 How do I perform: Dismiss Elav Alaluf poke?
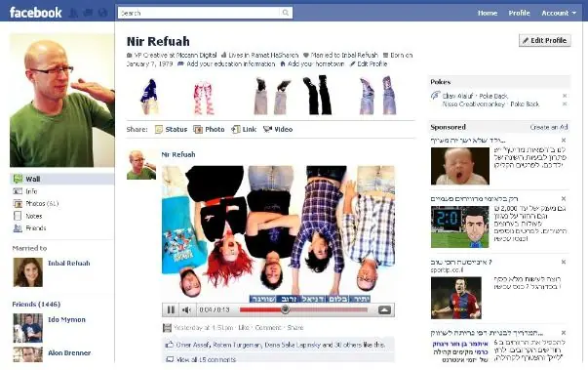tap(565, 96)
